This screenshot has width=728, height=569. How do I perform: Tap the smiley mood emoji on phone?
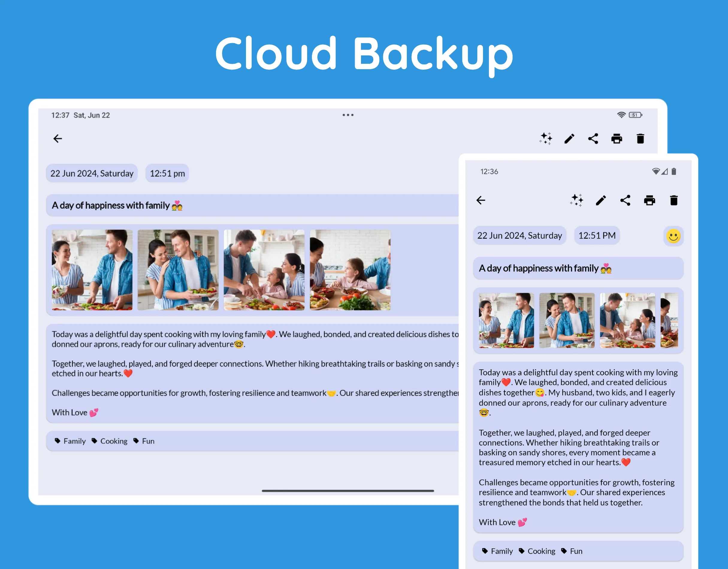[x=673, y=236]
